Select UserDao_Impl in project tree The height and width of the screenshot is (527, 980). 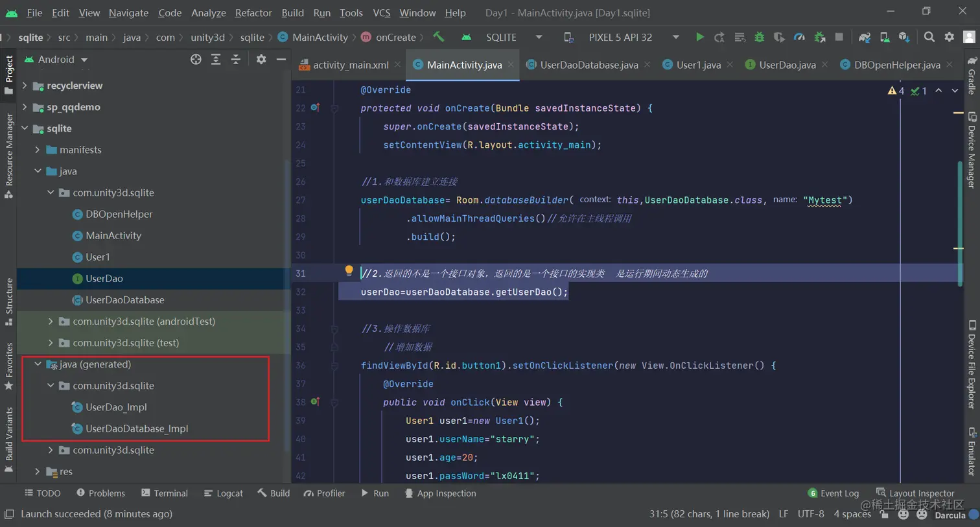pyautogui.click(x=116, y=407)
